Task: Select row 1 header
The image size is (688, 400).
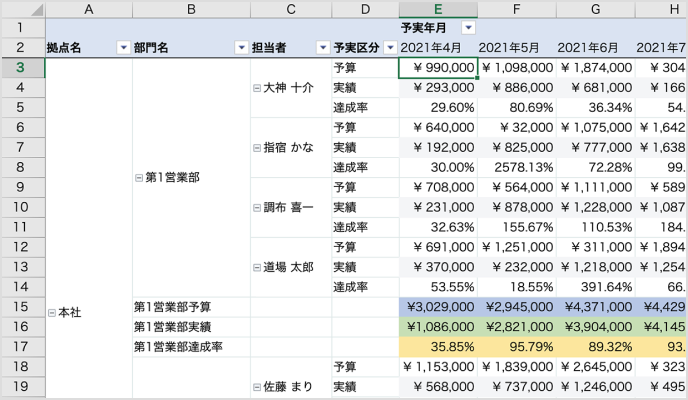Action: (23, 28)
